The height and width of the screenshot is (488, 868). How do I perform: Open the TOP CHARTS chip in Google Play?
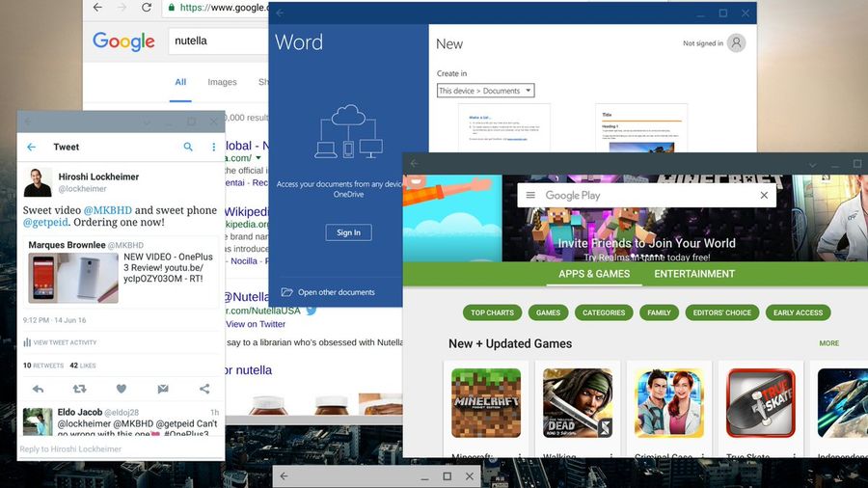pyautogui.click(x=492, y=312)
